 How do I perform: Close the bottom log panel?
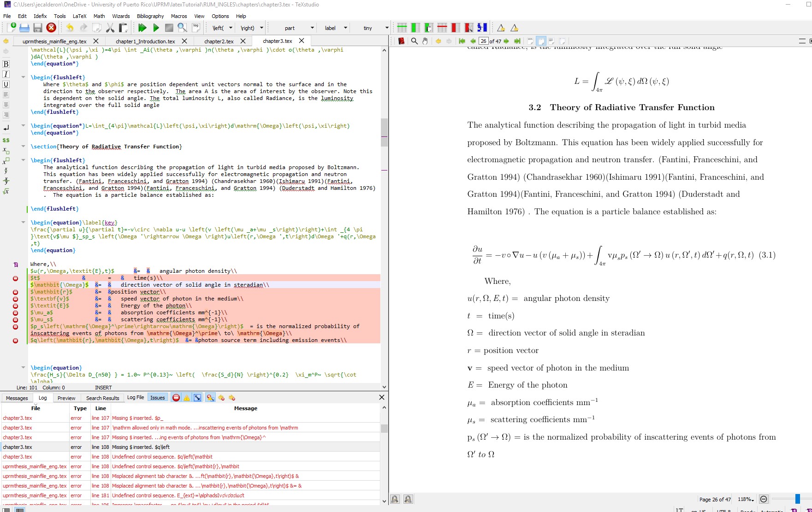point(381,397)
